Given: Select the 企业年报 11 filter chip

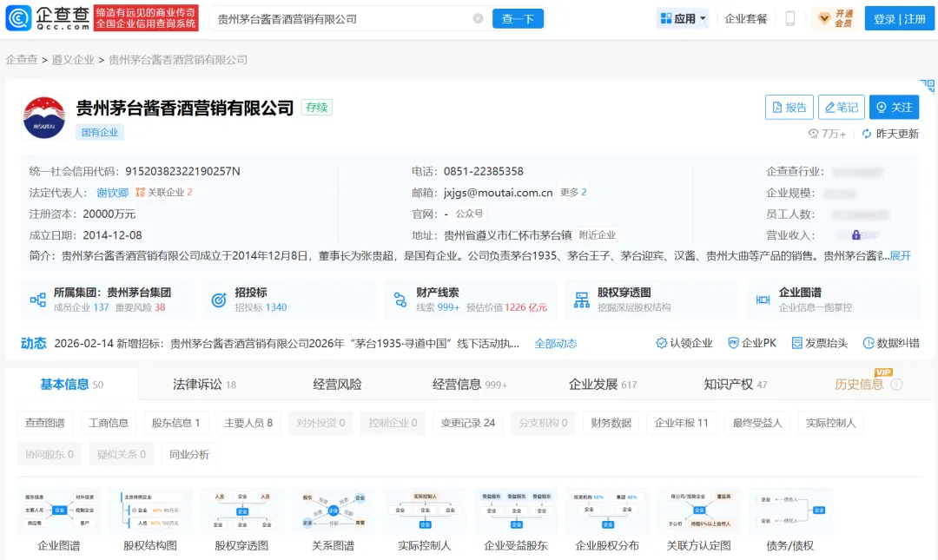Looking at the screenshot, I should click(682, 423).
